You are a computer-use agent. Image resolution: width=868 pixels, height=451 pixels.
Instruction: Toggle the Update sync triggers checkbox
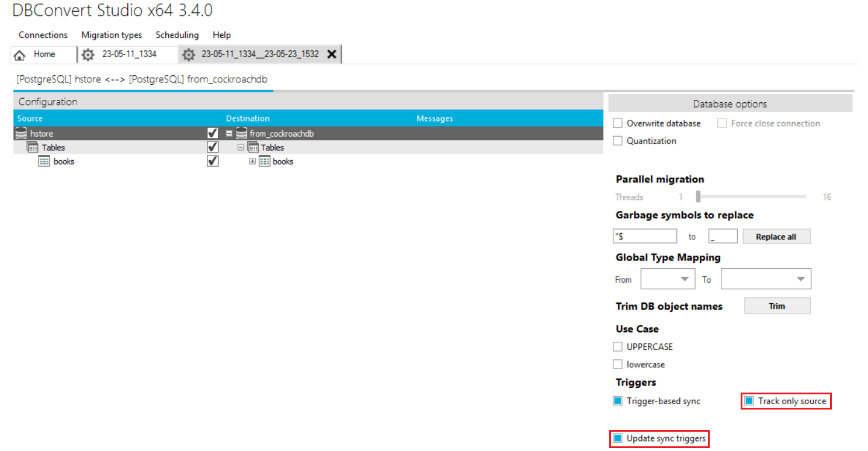click(x=617, y=438)
